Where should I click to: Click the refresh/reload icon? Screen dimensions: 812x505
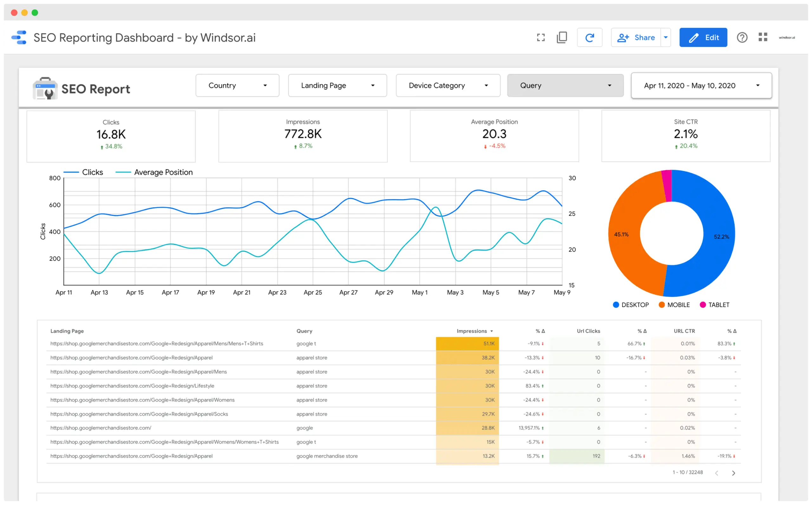coord(589,37)
